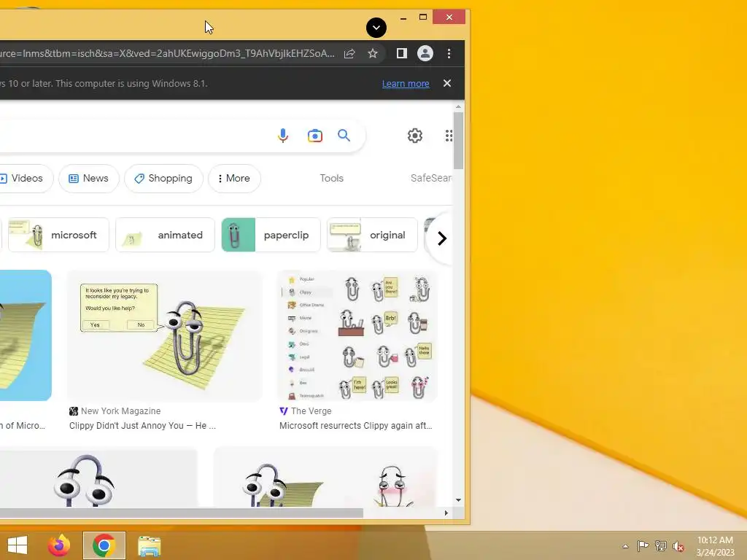The height and width of the screenshot is (560, 747).
Task: Open the Google apps grid
Action: [449, 136]
